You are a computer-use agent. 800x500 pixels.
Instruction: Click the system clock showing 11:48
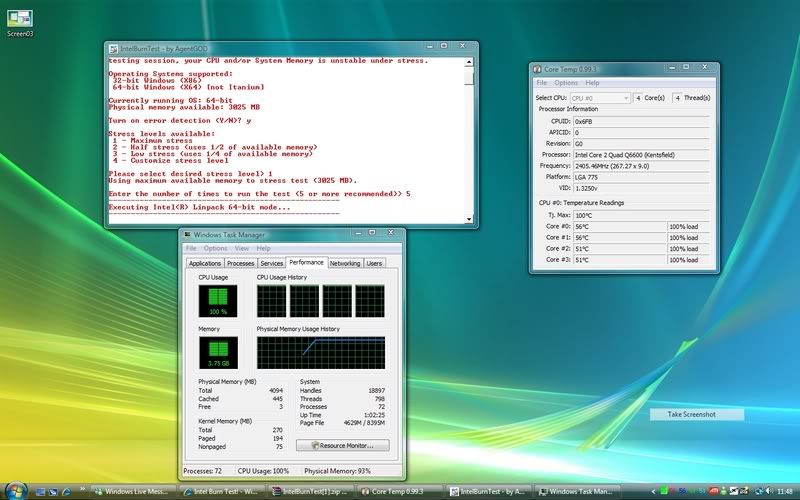pos(785,492)
